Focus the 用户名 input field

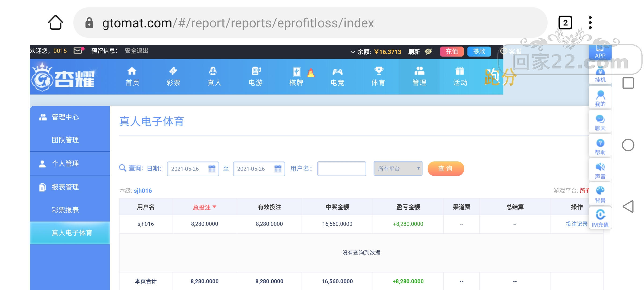(x=342, y=169)
